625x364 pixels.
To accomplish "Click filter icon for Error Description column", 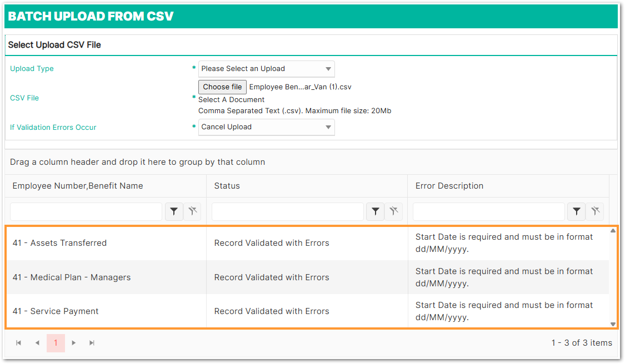I will [x=577, y=211].
